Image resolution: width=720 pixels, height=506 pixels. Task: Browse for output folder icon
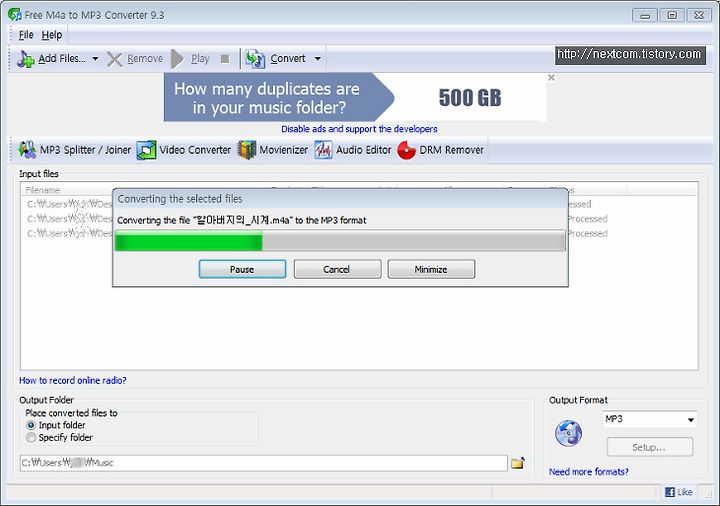click(x=518, y=463)
